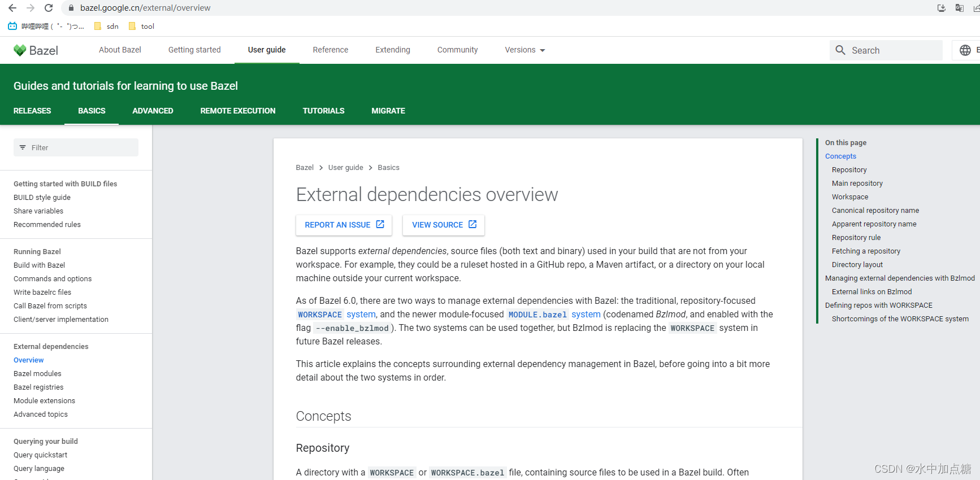This screenshot has width=980, height=480.
Task: Switch to the ADVANCED tab
Action: coord(153,111)
